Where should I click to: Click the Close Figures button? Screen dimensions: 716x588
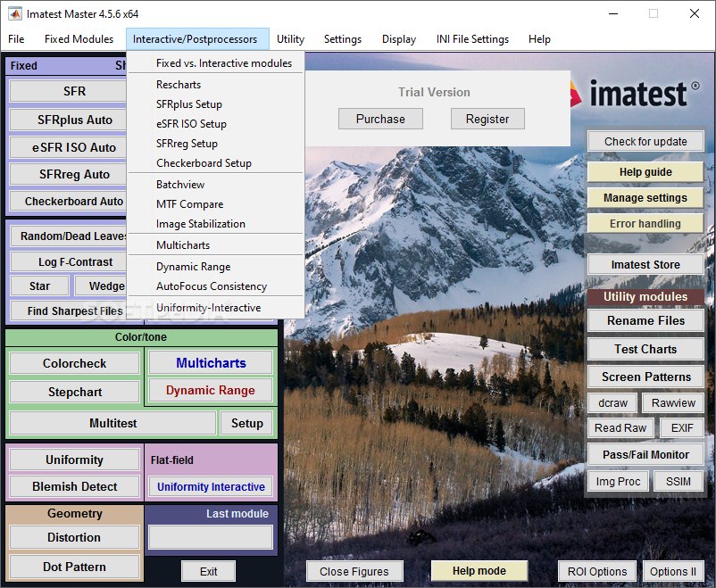354,572
